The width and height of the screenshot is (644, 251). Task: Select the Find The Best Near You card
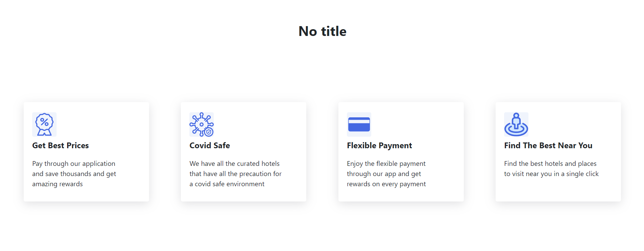[558, 152]
